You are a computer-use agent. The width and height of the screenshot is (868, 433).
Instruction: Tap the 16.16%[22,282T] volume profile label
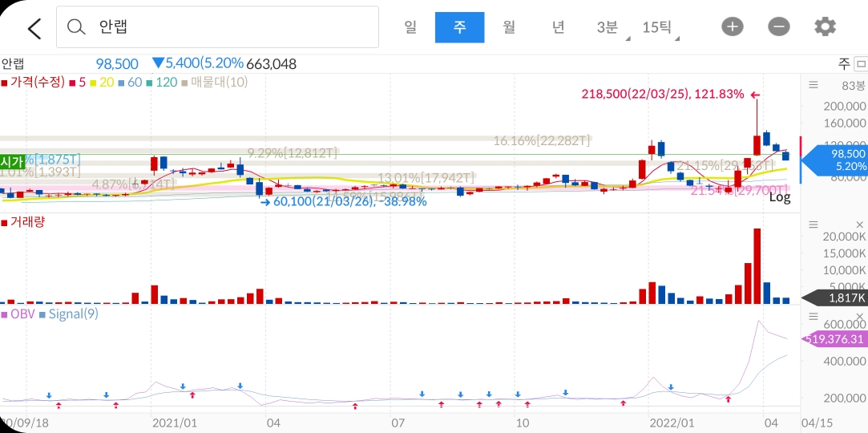pyautogui.click(x=542, y=140)
